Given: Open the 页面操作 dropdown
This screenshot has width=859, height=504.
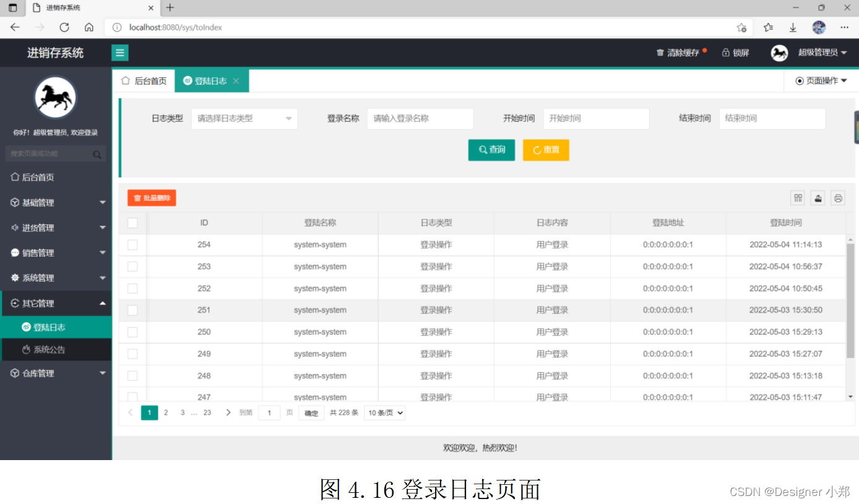Looking at the screenshot, I should (x=821, y=81).
